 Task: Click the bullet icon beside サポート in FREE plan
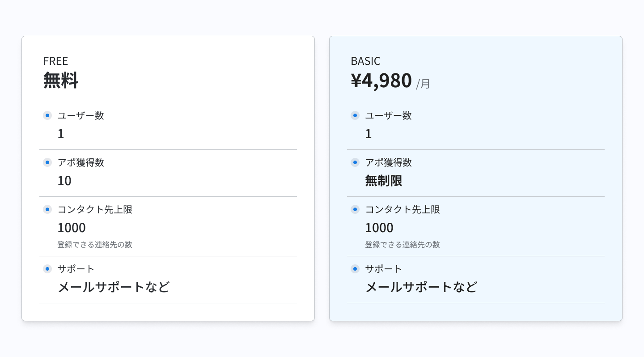pyautogui.click(x=47, y=269)
